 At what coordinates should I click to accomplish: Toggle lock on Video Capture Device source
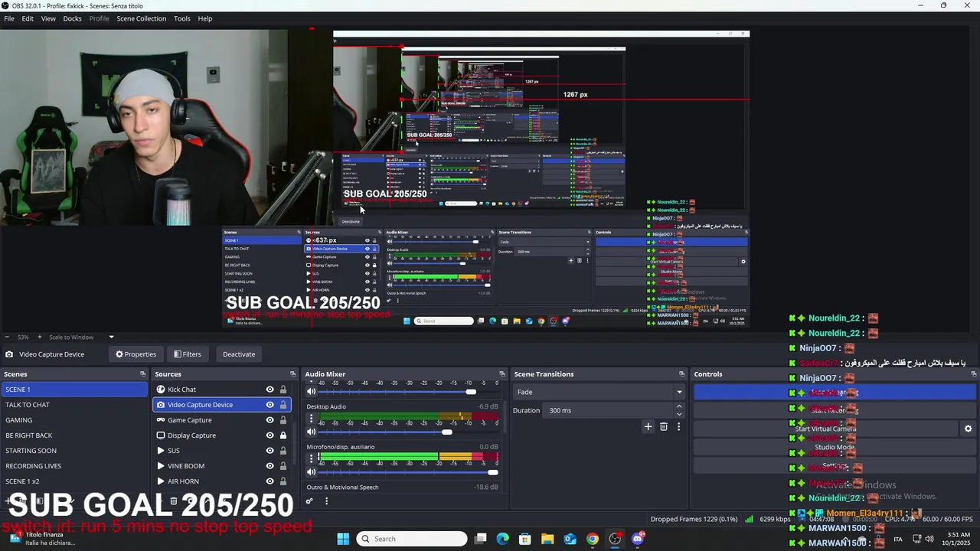[283, 405]
